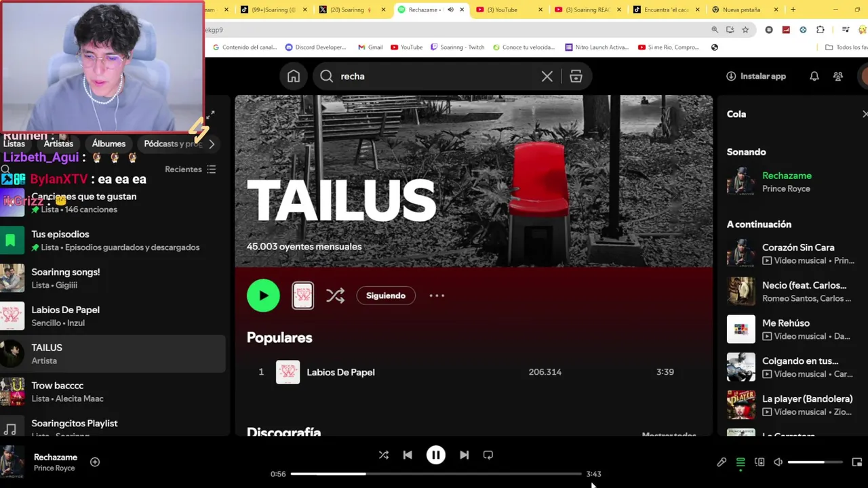Open the miniplayer icon
The image size is (868, 488).
[857, 462]
